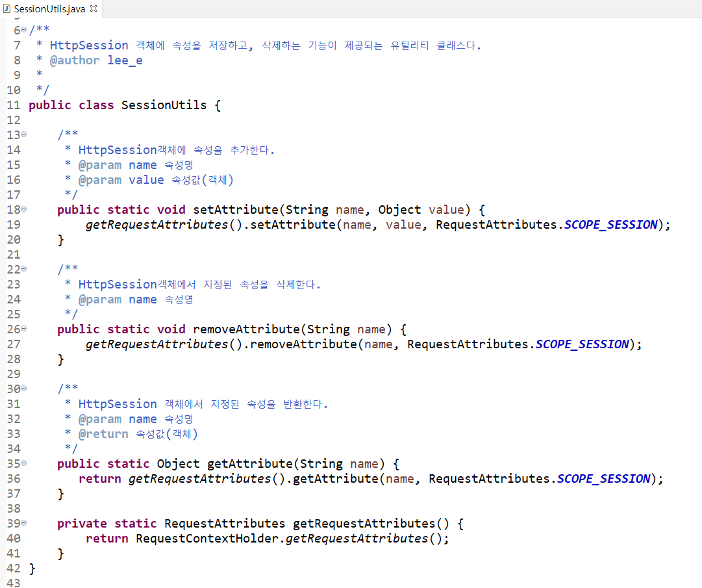Viewport: 702px width, 588px height.
Task: Collapse the getAttribute method fold at line 35
Action: pyautogui.click(x=24, y=463)
